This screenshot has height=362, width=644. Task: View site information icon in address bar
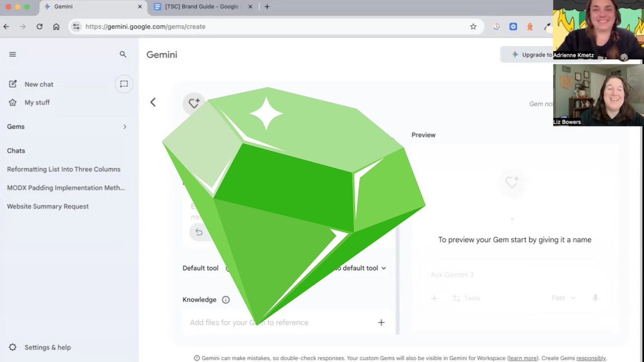(76, 27)
